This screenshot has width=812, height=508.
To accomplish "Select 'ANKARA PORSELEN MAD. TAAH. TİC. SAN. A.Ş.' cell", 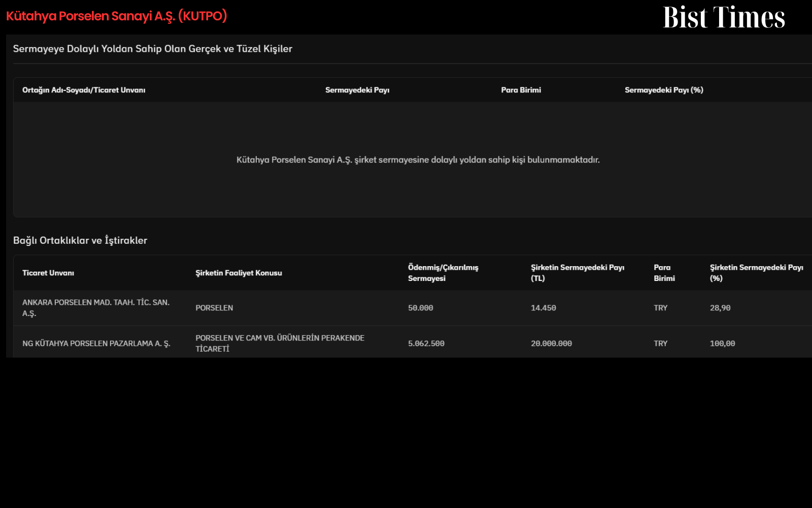I will [x=96, y=308].
